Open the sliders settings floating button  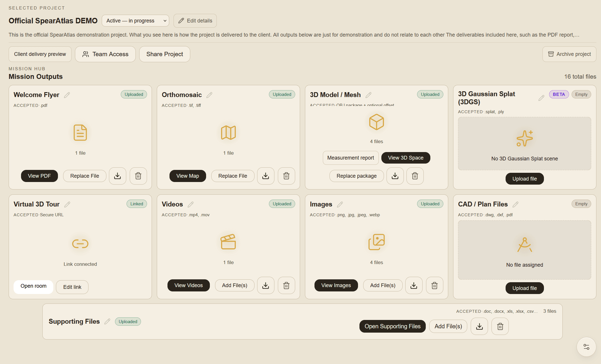586,347
